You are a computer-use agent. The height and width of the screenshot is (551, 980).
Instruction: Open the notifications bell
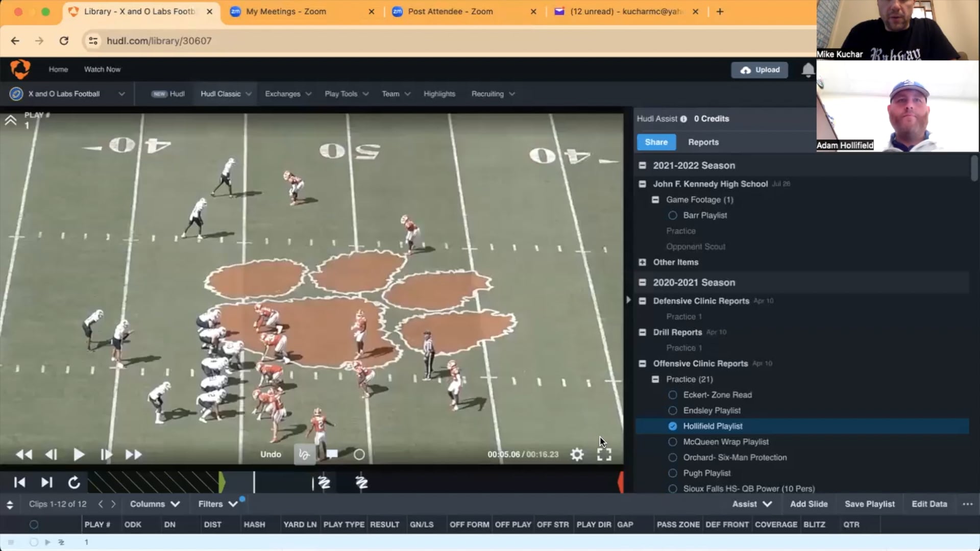pyautogui.click(x=807, y=70)
